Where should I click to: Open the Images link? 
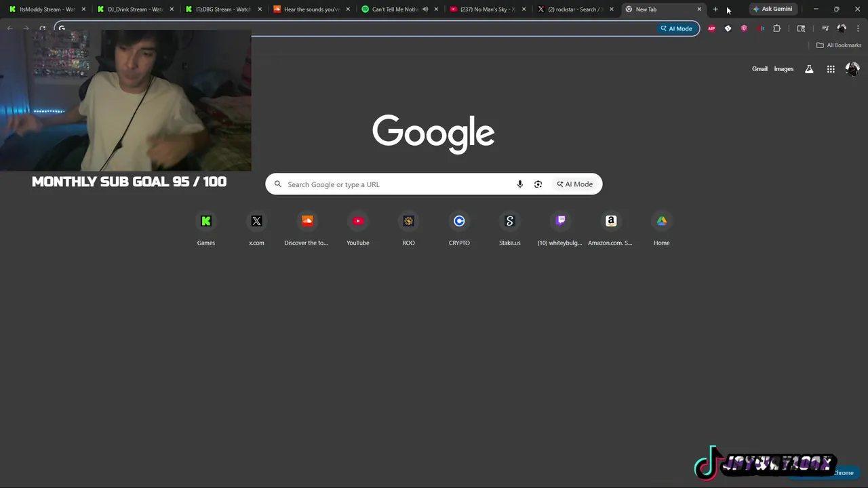tap(784, 69)
